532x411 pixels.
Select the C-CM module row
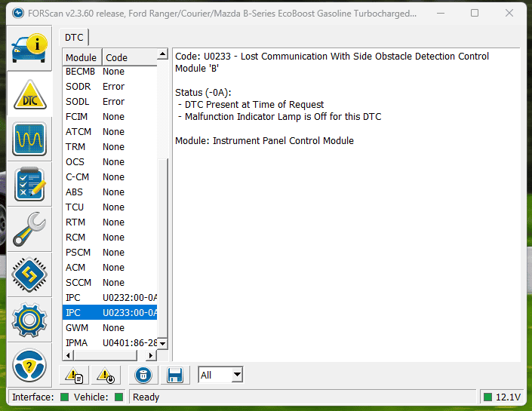coord(109,177)
